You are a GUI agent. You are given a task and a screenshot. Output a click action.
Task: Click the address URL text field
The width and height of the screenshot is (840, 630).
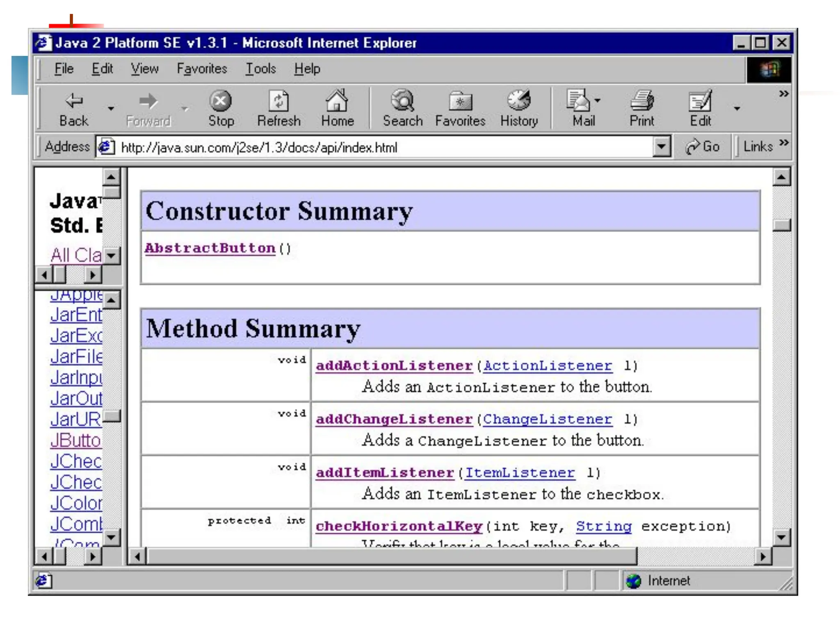(369, 148)
